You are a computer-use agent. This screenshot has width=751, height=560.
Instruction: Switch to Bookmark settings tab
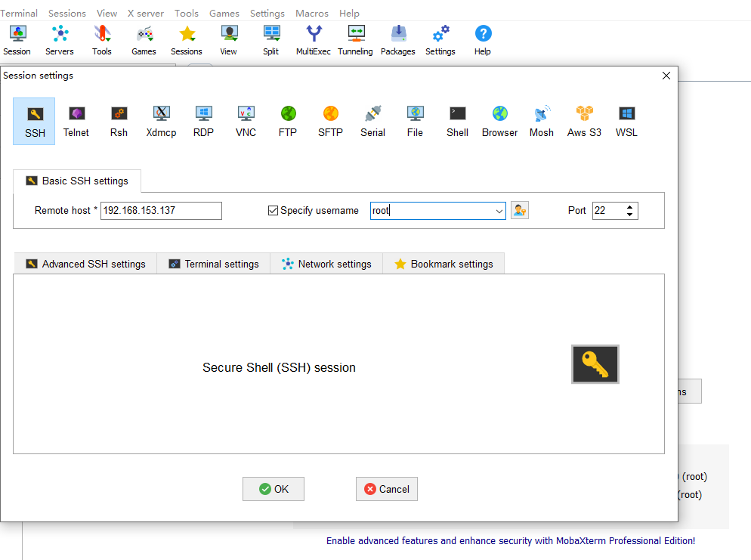tap(443, 264)
